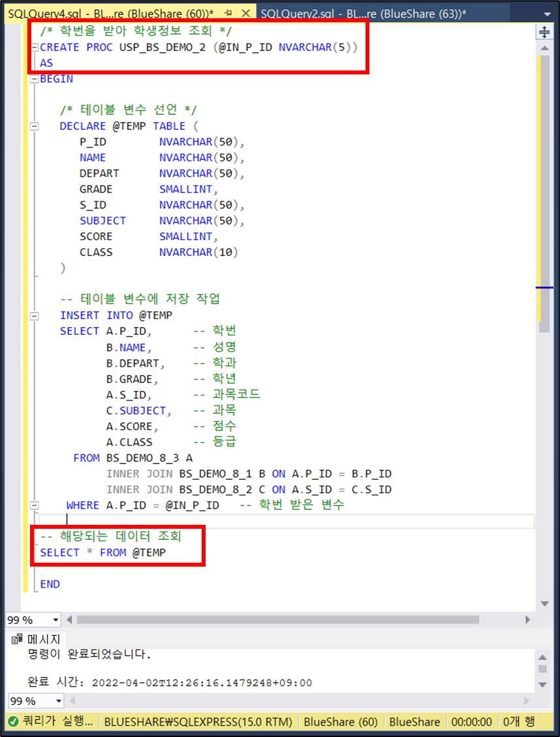Screen dimensions: 560x737
Task: Click messages pane scrollbar up arrow
Action: [x=542, y=657]
